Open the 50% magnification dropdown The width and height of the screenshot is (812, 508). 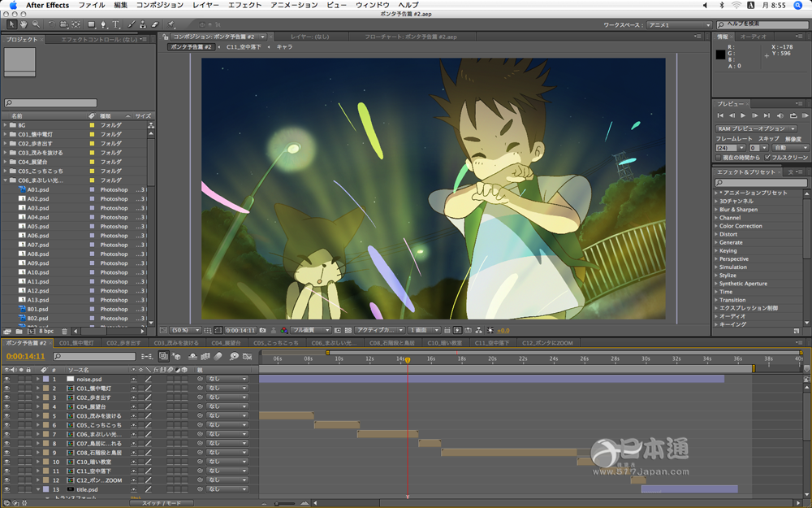[186, 330]
